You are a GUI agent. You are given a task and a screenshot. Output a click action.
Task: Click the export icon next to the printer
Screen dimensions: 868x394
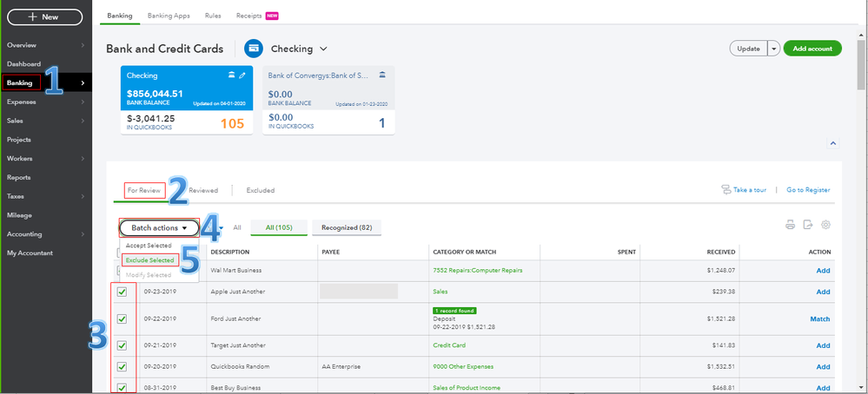807,225
